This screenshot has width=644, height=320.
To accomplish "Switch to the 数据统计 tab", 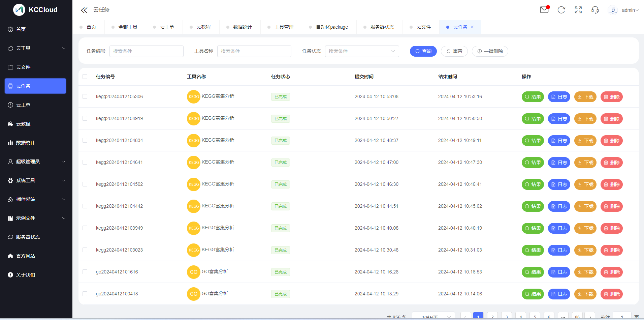I will (x=240, y=27).
